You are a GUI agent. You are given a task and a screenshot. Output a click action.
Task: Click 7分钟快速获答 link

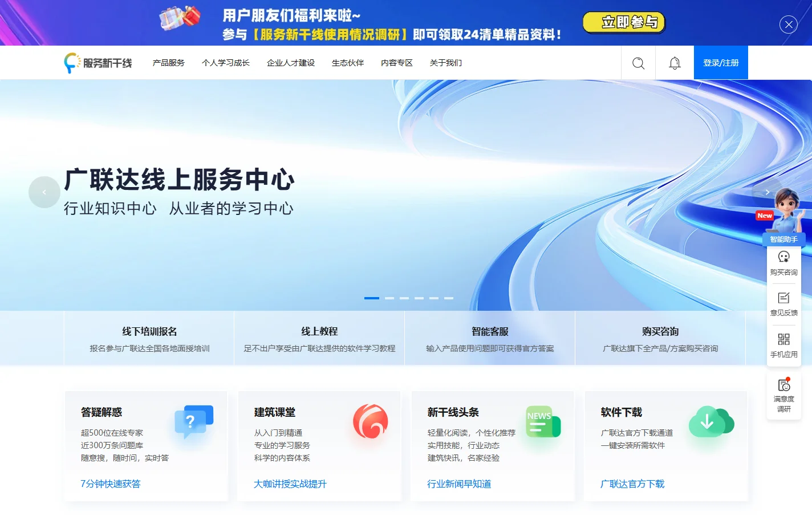pos(111,484)
